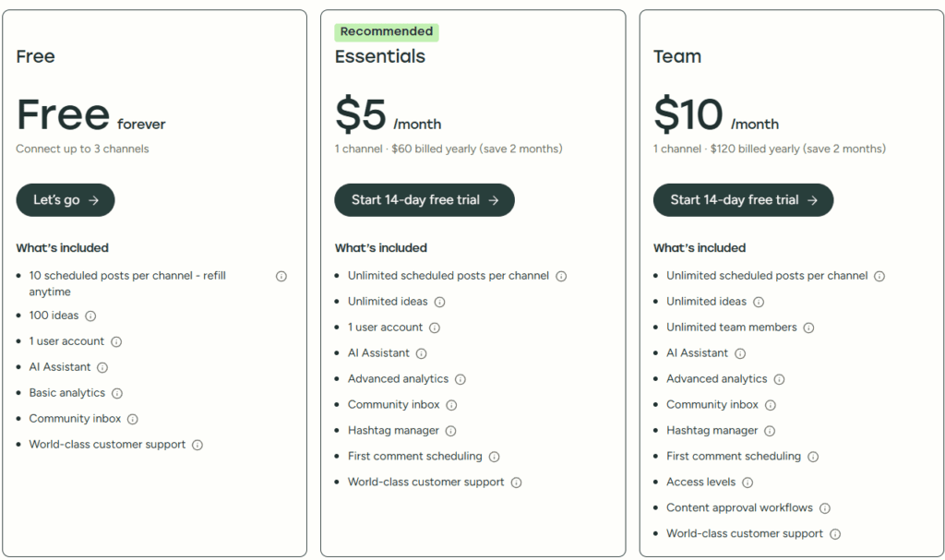The image size is (945, 560).
Task: Click info icon for Team "Unlimited scheduled posts"
Action: click(x=879, y=275)
